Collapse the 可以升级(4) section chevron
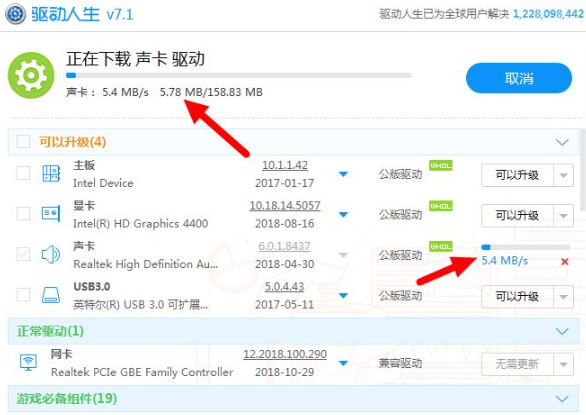Screen dimensions: 586x415 pyautogui.click(x=562, y=142)
